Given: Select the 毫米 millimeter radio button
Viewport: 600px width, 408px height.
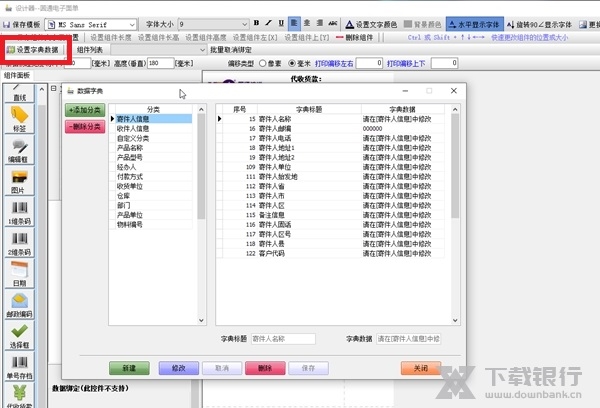Looking at the screenshot, I should [x=292, y=63].
